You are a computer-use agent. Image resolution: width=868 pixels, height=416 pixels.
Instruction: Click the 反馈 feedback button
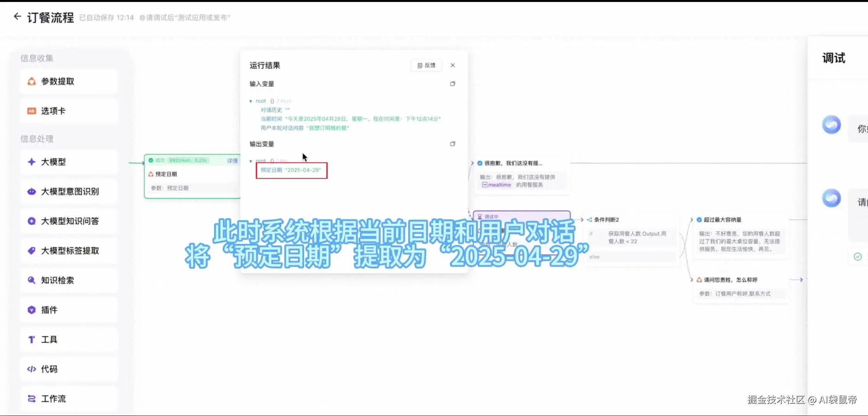[x=426, y=65]
